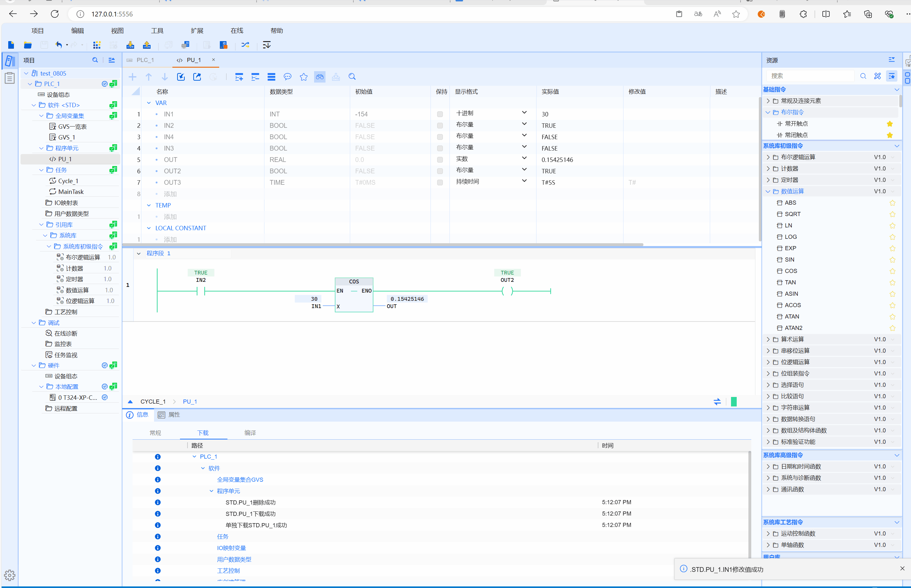Expand the 算术运算 folder
Viewport: 911px width, 588px height.
pyautogui.click(x=768, y=339)
